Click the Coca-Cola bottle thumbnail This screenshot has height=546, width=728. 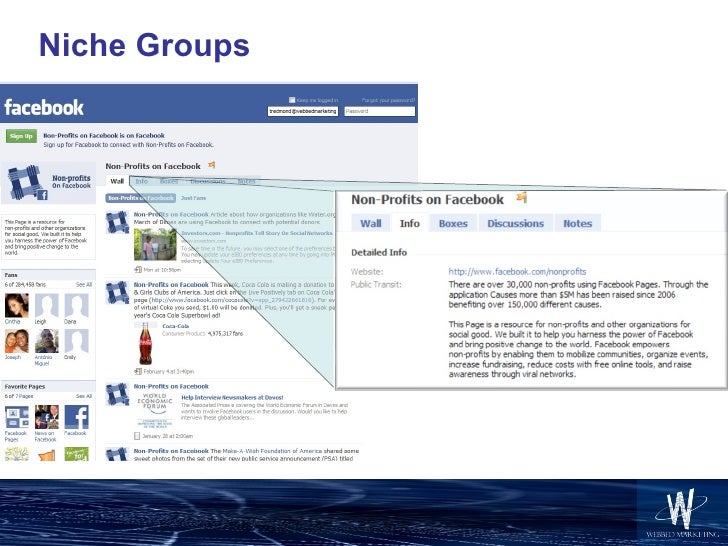tap(145, 344)
